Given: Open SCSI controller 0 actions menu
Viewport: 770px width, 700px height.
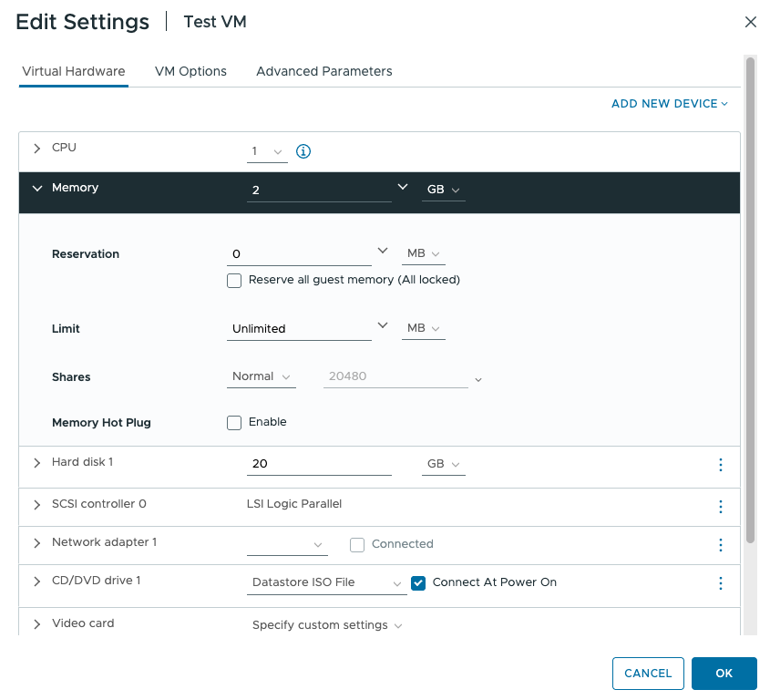Looking at the screenshot, I should click(721, 507).
